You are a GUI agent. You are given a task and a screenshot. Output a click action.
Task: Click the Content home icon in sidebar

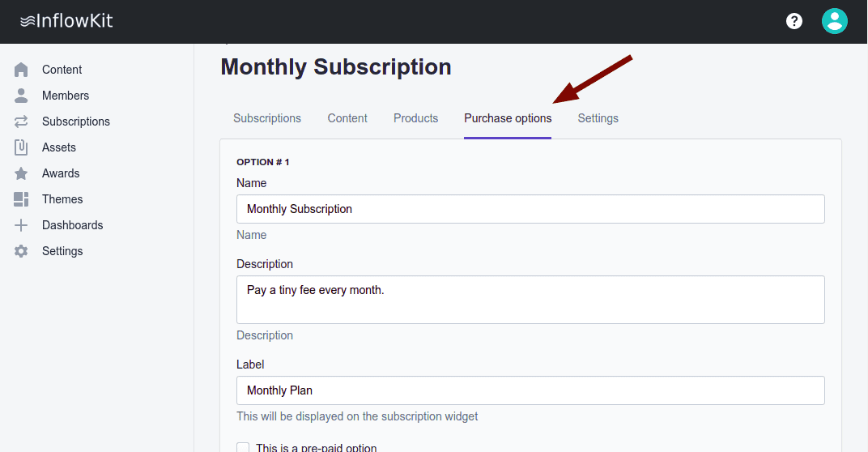[22, 70]
